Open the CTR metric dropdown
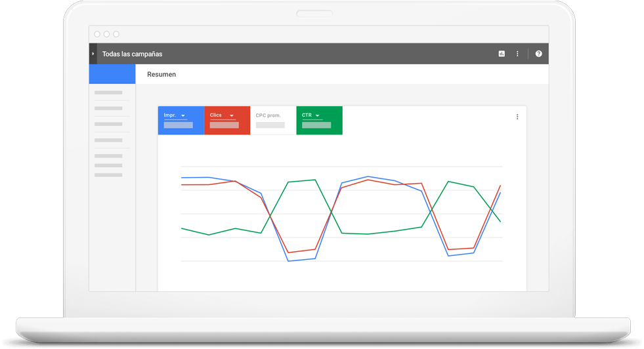The image size is (644, 349). pos(311,115)
